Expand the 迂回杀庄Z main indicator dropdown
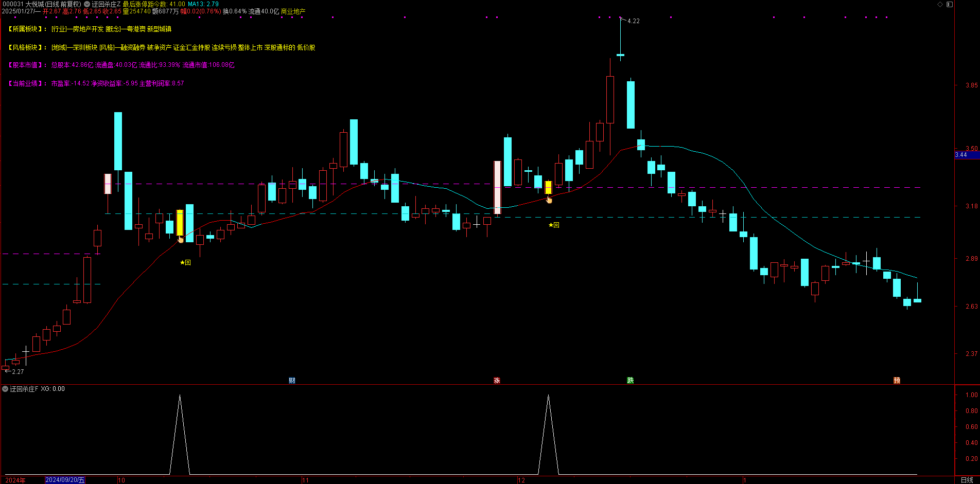 [x=87, y=4]
